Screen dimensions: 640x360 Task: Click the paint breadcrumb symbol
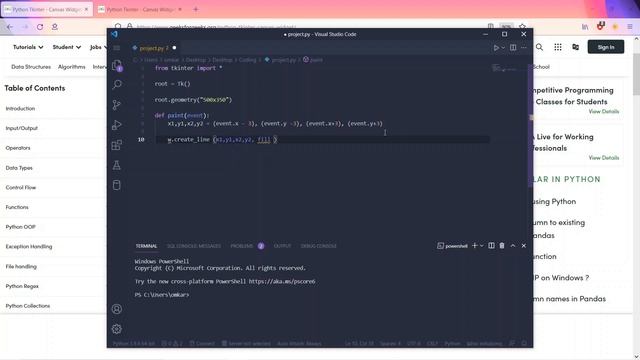(x=313, y=60)
